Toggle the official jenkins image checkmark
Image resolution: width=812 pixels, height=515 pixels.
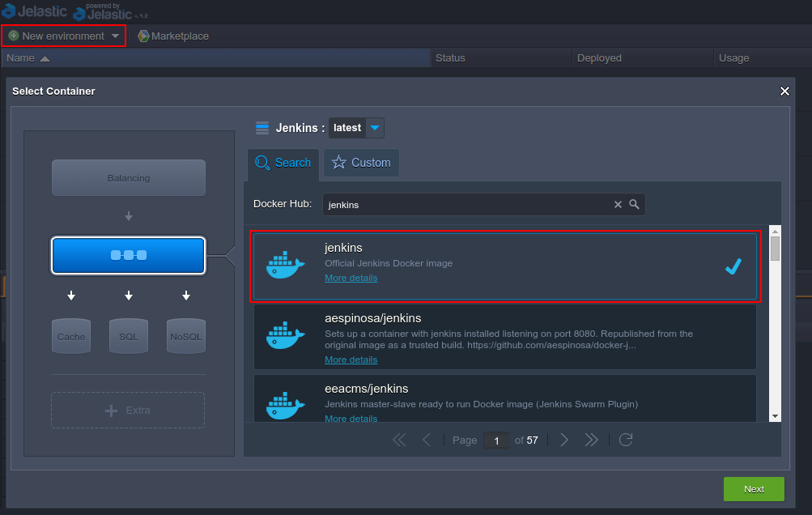point(733,266)
